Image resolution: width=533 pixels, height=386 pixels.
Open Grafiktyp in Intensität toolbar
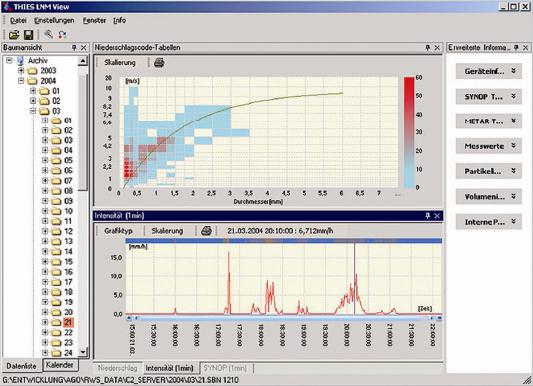[x=118, y=231]
